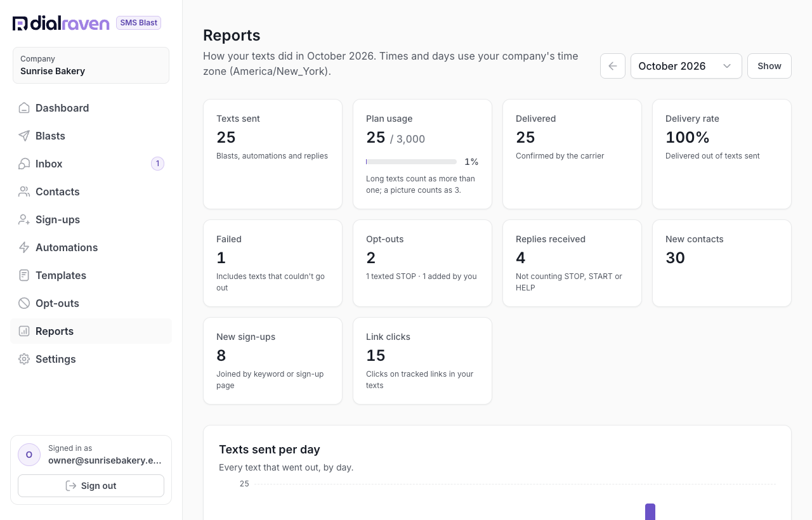812x520 pixels.
Task: Click the chart's 25 axis label
Action: click(244, 484)
